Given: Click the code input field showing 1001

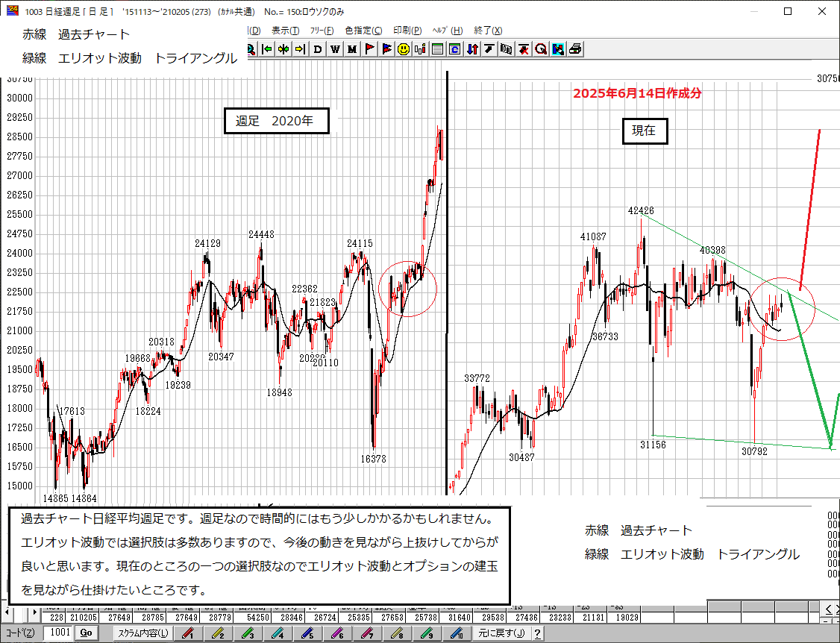Looking at the screenshot, I should (58, 633).
